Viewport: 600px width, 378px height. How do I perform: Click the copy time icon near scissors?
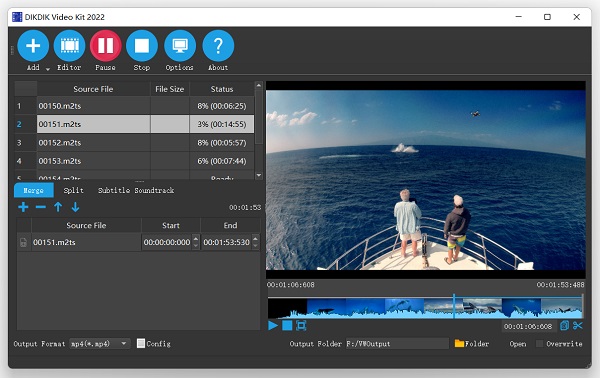coord(564,326)
